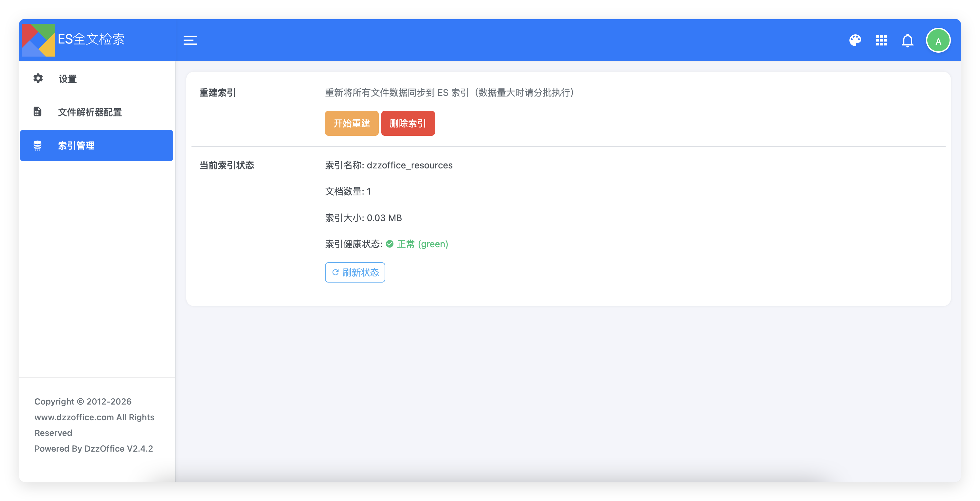The height and width of the screenshot is (501, 980).
Task: Click the database icon beside 索引管理
Action: (37, 146)
